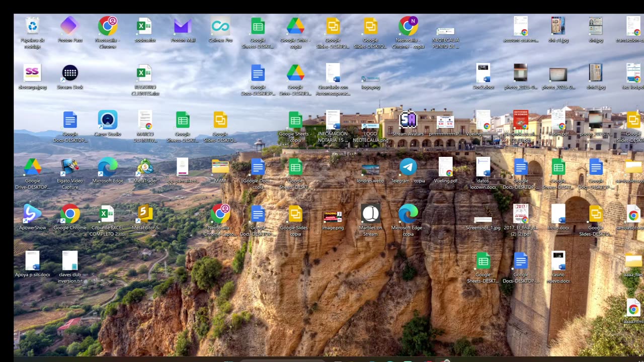
Task: Select the MetaTrader desktop icon
Action: click(x=145, y=167)
